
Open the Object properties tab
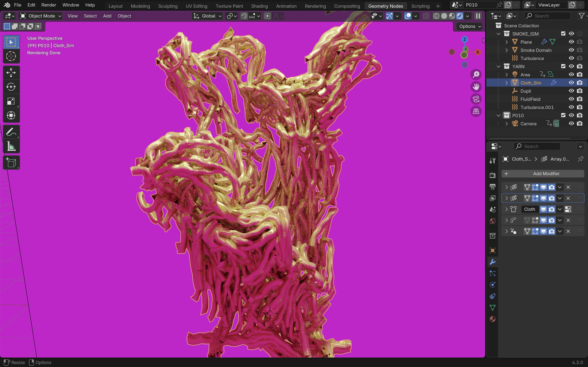coord(493,250)
